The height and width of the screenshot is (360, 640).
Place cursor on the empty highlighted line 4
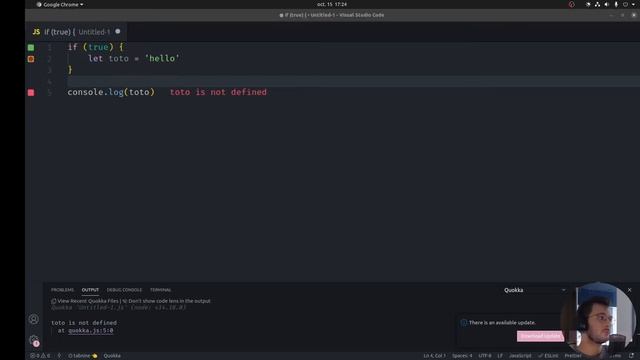click(x=353, y=81)
